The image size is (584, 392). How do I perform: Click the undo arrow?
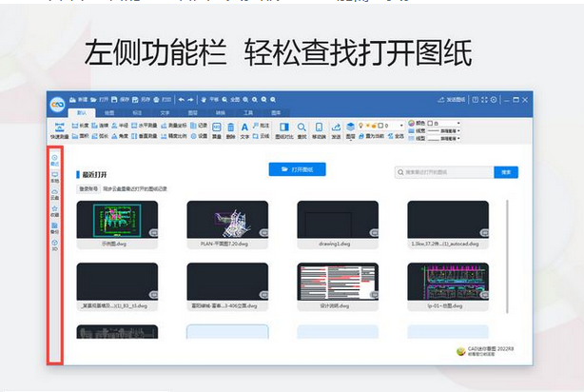(x=182, y=100)
